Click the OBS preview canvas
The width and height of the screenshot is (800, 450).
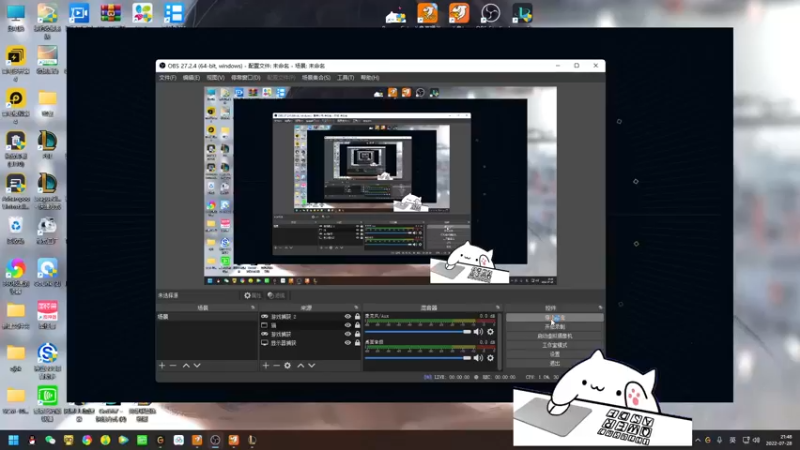tap(381, 186)
